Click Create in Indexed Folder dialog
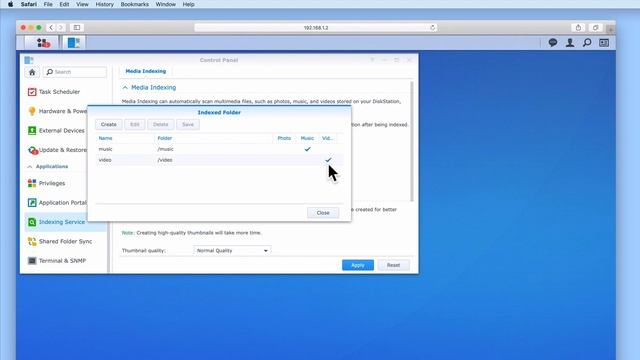This screenshot has height=360, width=640. pos(109,124)
